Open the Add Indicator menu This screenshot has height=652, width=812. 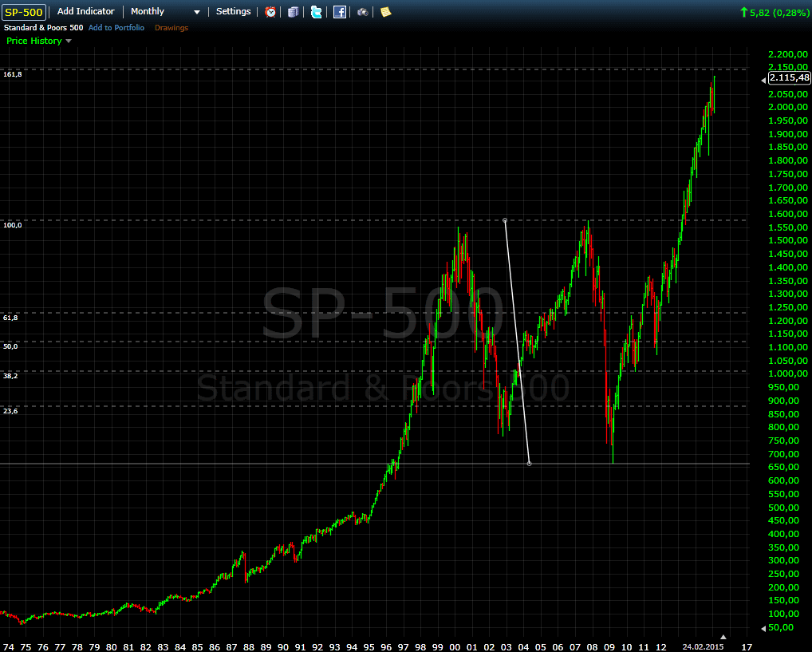(85, 11)
